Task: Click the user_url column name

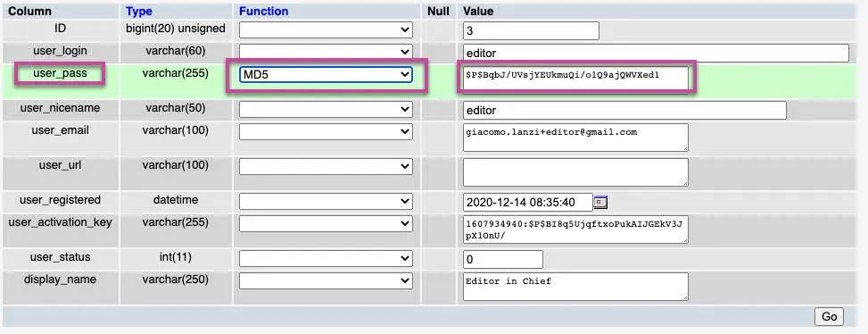Action: pos(61,164)
